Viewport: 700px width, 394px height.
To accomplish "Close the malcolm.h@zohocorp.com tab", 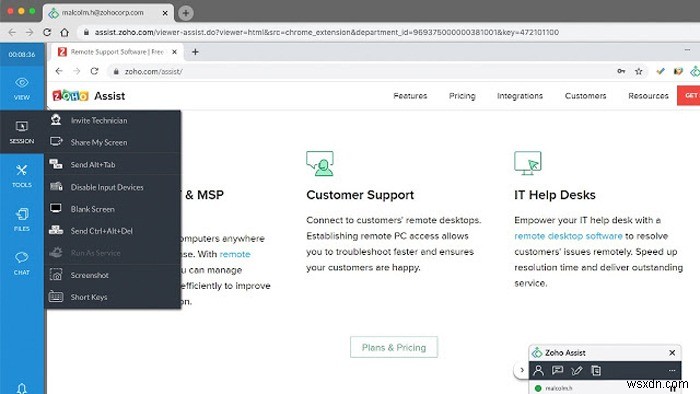I will [x=165, y=13].
